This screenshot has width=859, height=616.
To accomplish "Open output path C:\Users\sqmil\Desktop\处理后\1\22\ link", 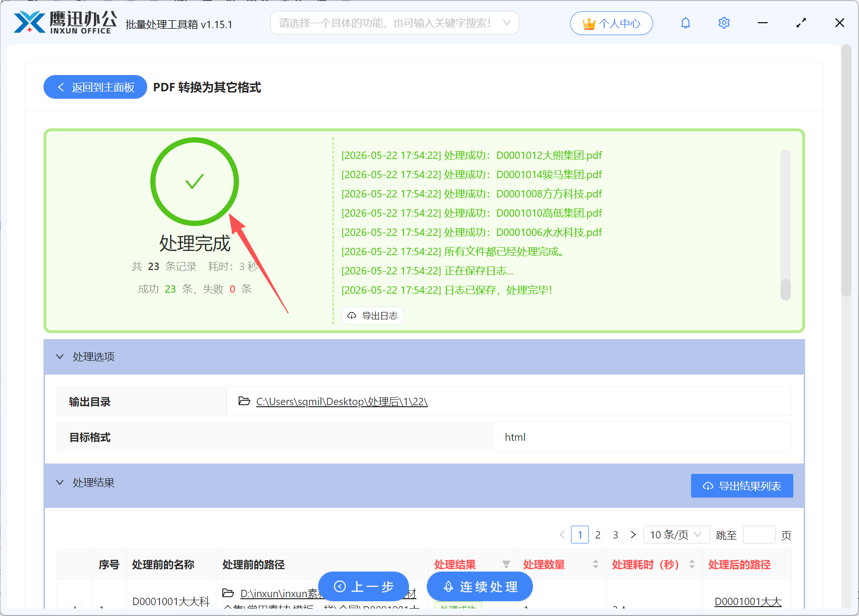I will click(x=342, y=402).
